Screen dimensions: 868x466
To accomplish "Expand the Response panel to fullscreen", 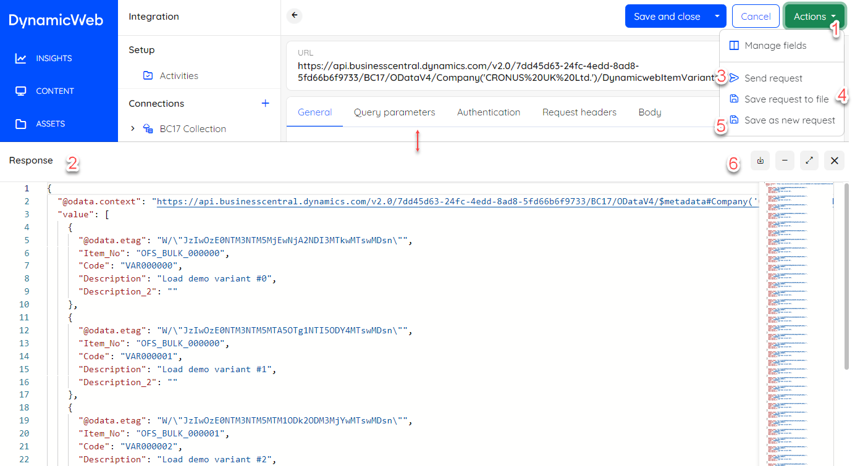I will [x=809, y=160].
